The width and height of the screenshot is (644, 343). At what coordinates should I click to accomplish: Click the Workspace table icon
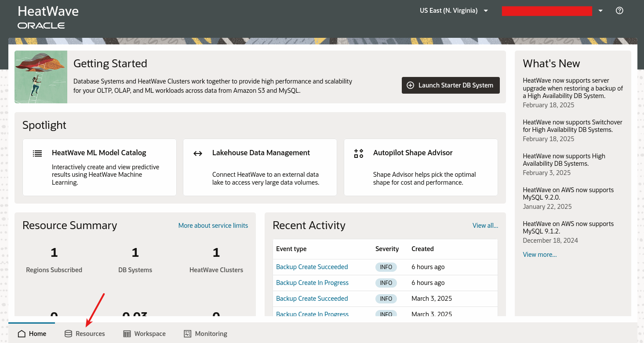pyautogui.click(x=127, y=334)
